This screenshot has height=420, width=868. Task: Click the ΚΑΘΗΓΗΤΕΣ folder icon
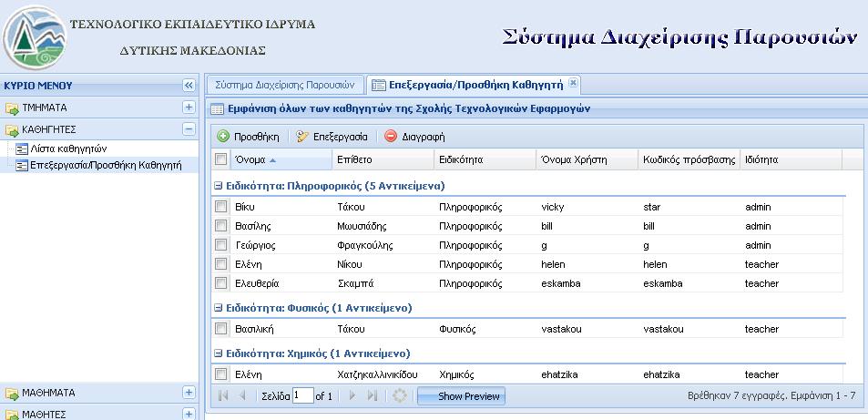coord(12,130)
